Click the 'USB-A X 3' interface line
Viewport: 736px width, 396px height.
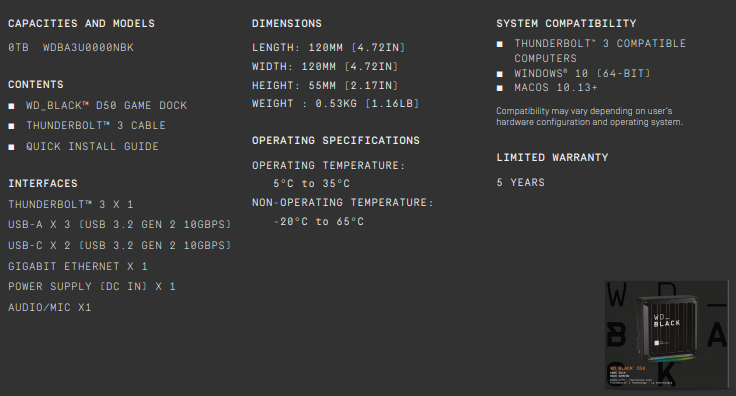pos(120,225)
